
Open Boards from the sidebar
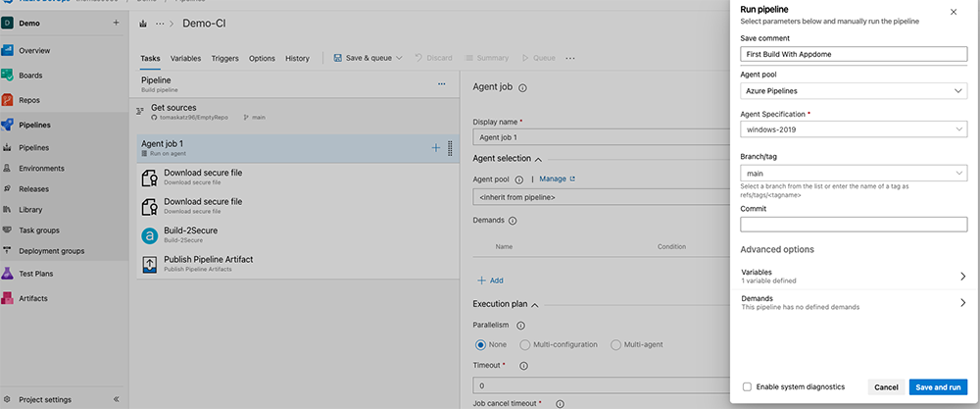9,75
